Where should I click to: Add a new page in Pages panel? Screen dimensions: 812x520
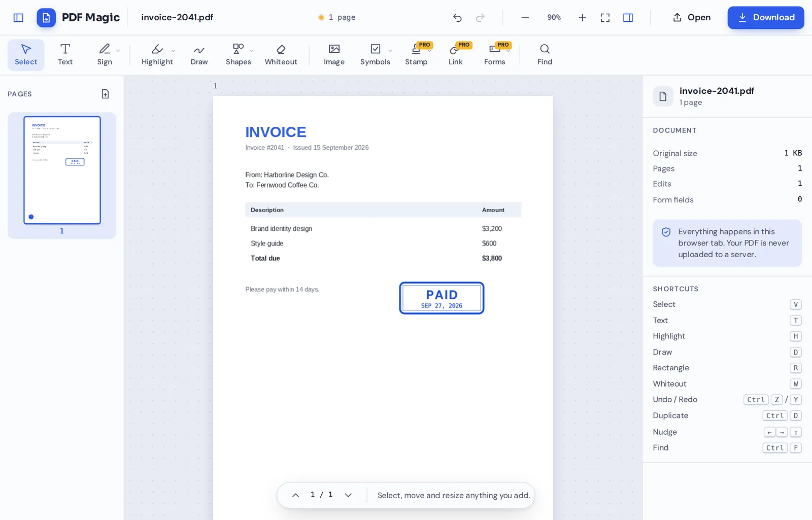click(x=105, y=94)
